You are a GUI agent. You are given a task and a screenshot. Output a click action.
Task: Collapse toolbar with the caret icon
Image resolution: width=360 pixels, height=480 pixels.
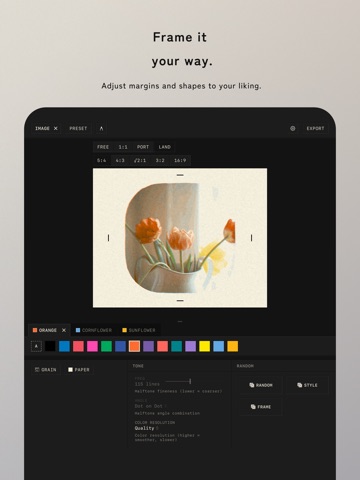tap(101, 128)
